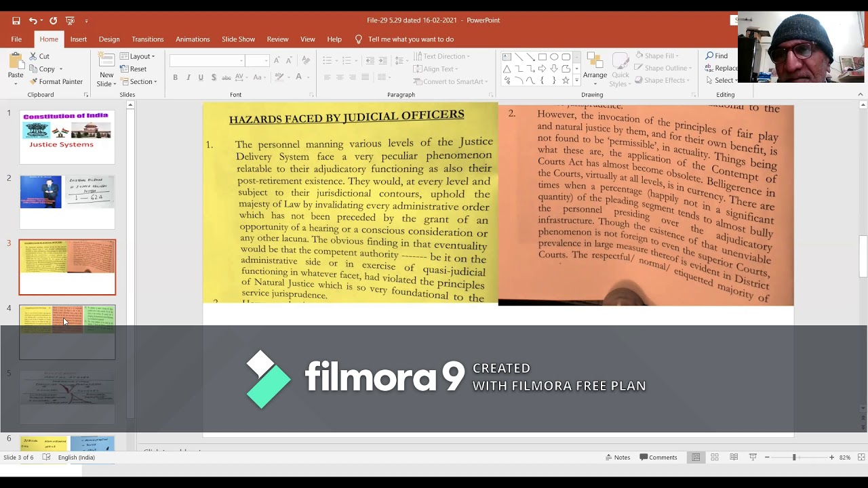Start slide show from beginning icon
868x488 pixels.
pyautogui.click(x=70, y=20)
